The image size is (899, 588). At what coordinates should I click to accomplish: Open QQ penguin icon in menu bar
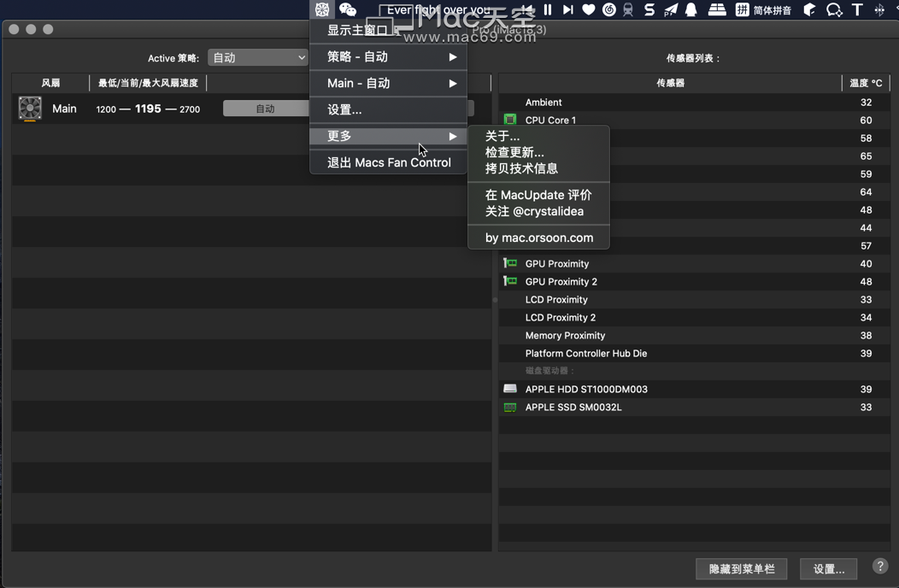(690, 9)
